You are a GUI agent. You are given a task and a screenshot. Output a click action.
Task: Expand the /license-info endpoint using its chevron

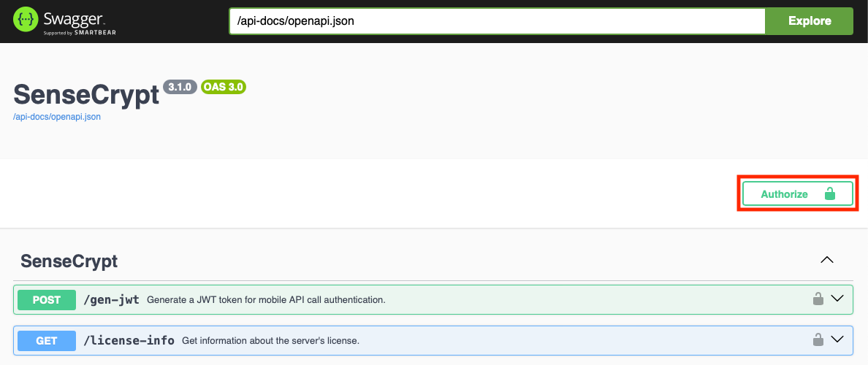coord(837,339)
